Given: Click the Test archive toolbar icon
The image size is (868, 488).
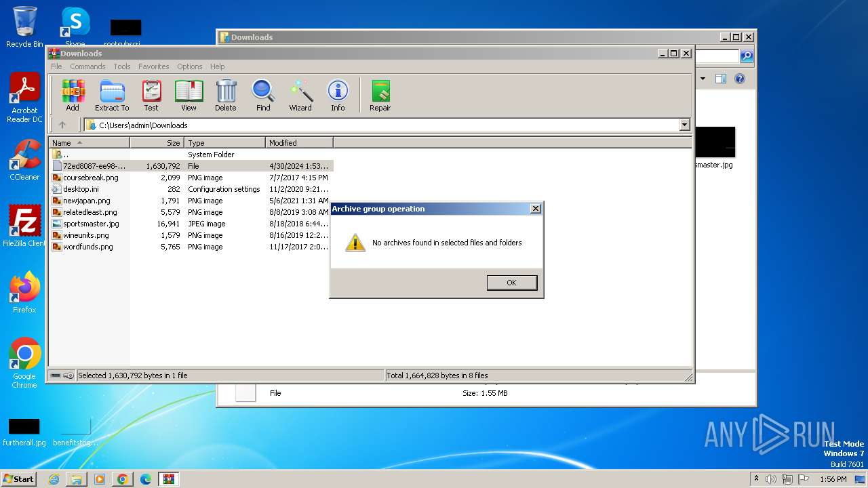Looking at the screenshot, I should 151,95.
